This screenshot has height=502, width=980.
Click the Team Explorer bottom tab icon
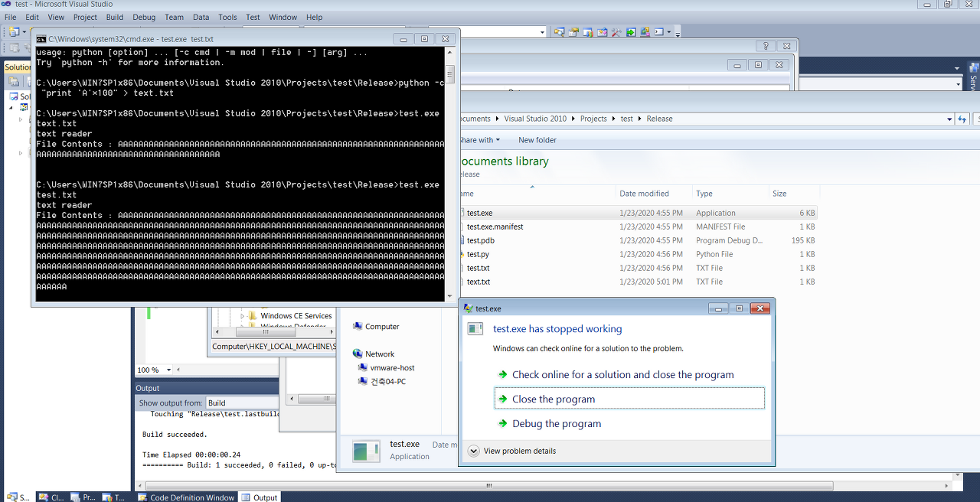[107, 497]
